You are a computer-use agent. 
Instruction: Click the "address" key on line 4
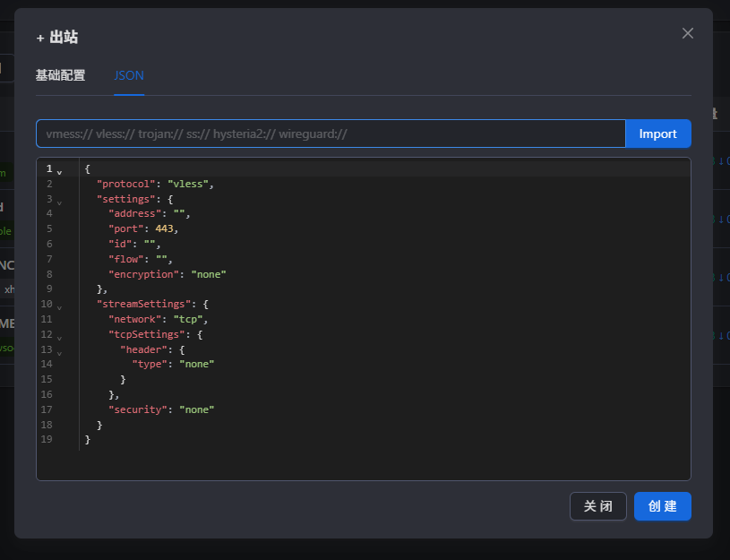click(x=134, y=213)
